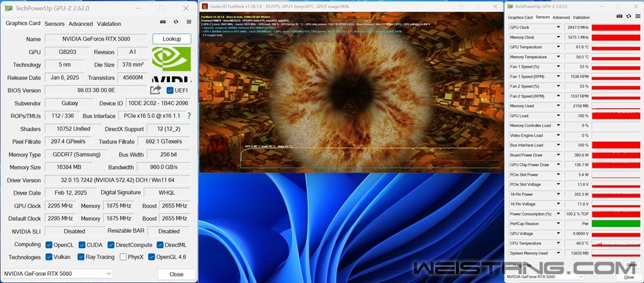The height and width of the screenshot is (283, 644).
Task: Switch to Sensors tab in GPU-Z 2.62.0
Action: [55, 24]
